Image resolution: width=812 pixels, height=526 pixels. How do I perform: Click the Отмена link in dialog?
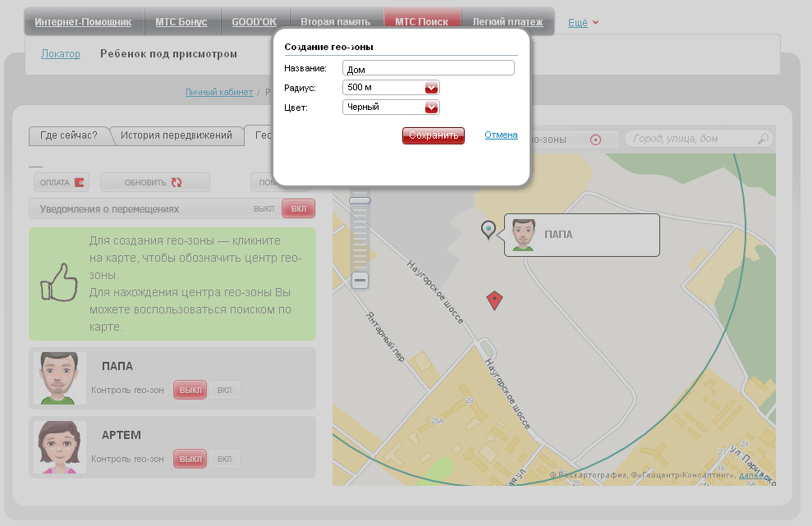click(501, 135)
